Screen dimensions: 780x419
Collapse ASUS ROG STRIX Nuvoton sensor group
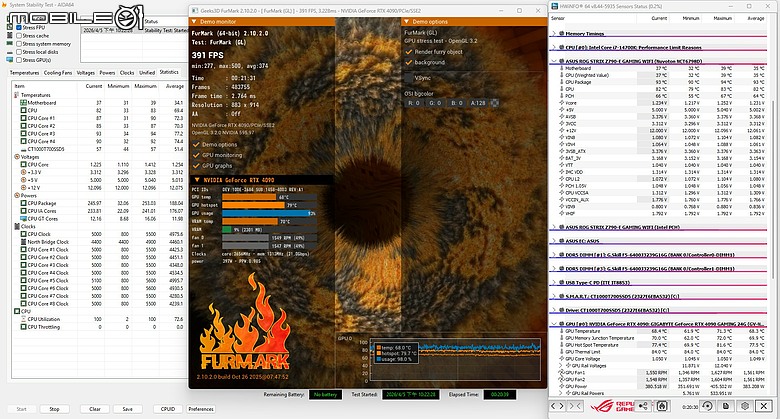pyautogui.click(x=554, y=61)
